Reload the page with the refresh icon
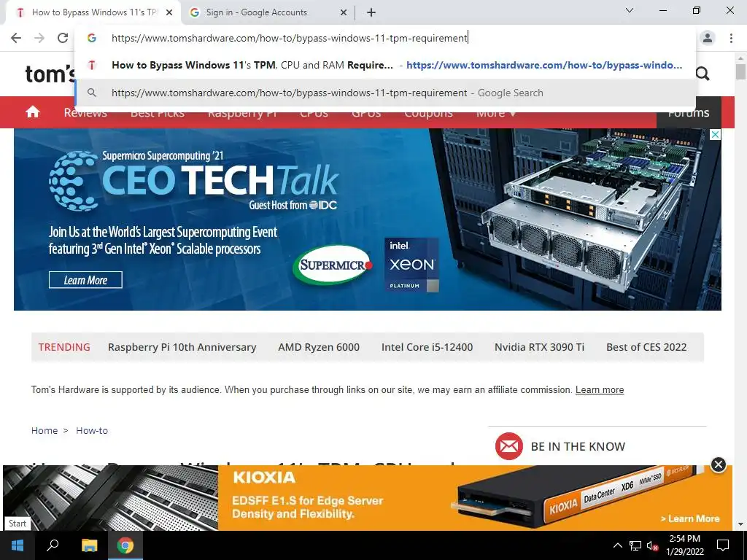The width and height of the screenshot is (747, 560). tap(63, 38)
